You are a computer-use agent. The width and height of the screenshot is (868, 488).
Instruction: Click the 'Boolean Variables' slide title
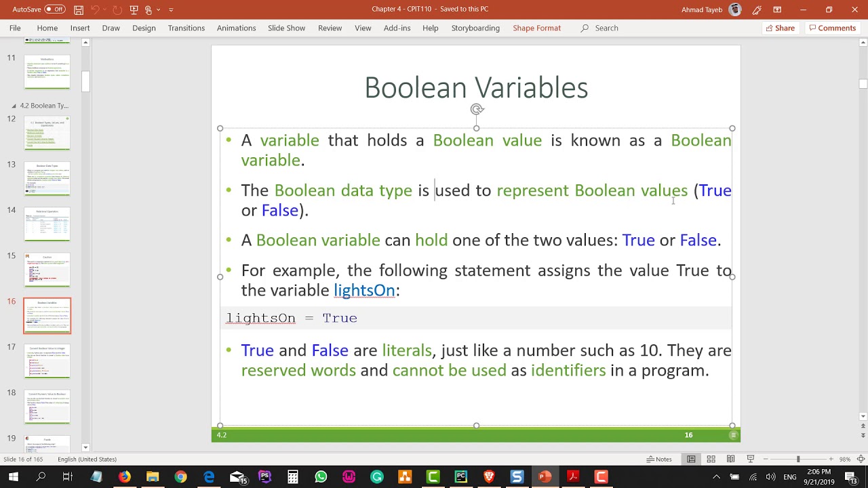click(x=476, y=87)
